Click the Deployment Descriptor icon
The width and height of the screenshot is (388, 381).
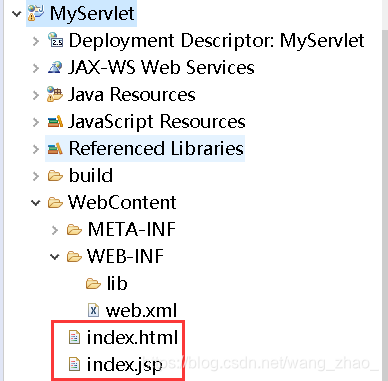coord(55,40)
